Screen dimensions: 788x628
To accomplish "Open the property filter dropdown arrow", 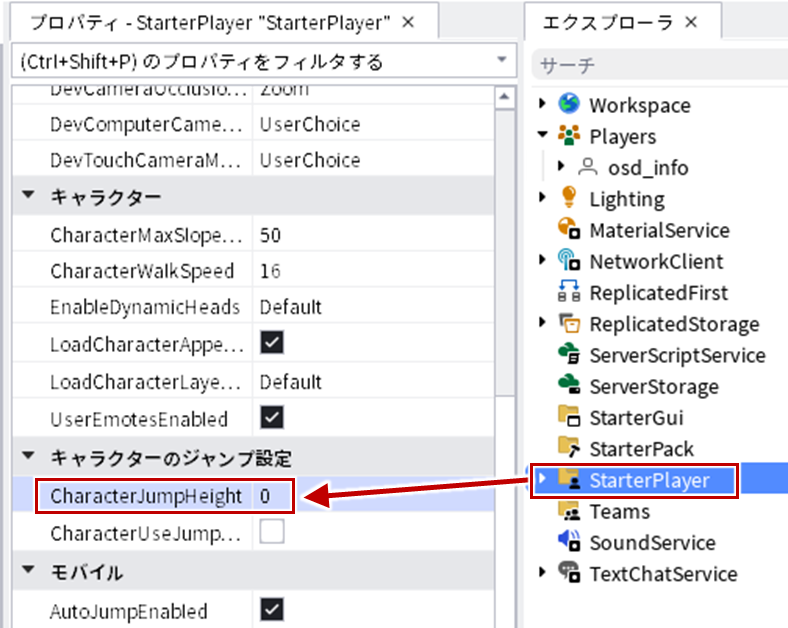I will (x=502, y=59).
